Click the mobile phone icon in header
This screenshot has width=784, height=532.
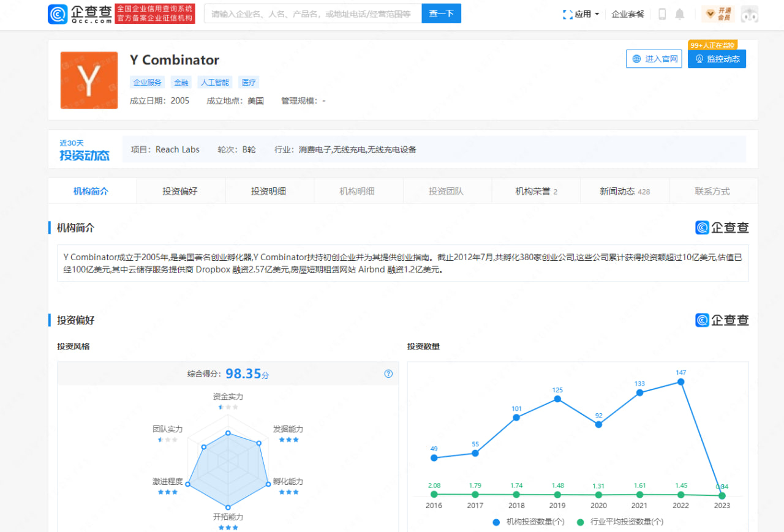point(662,14)
